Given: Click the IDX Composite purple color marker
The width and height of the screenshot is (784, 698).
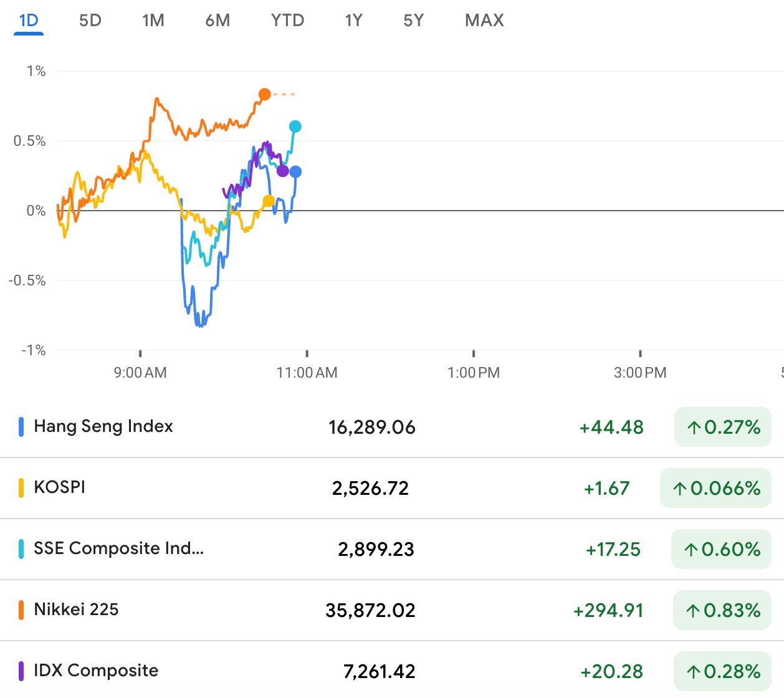Looking at the screenshot, I should 21,671.
